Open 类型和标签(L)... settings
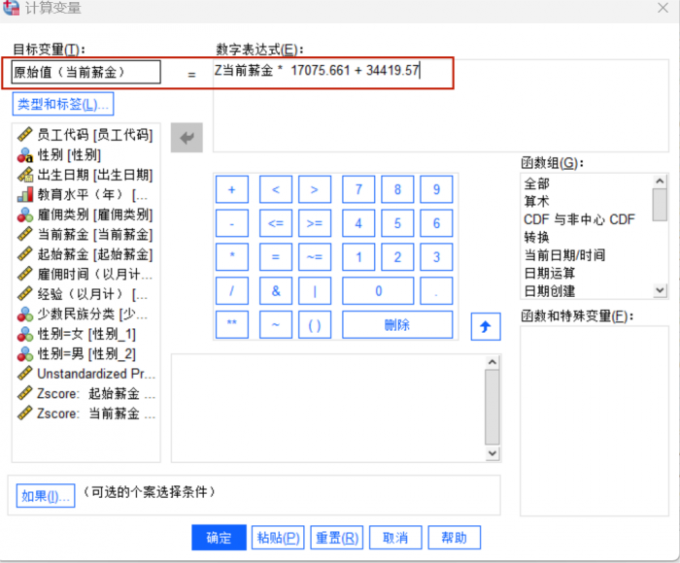This screenshot has width=680, height=563. (63, 104)
